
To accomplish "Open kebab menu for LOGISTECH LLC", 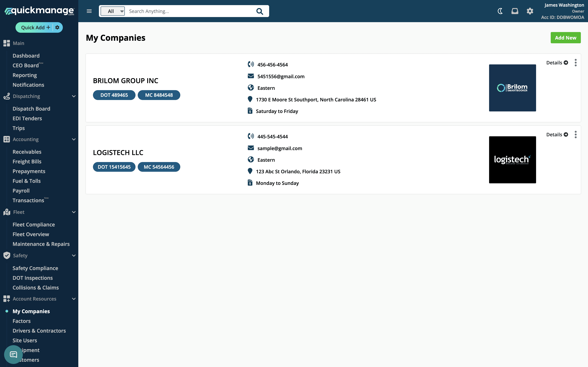I will tap(575, 134).
